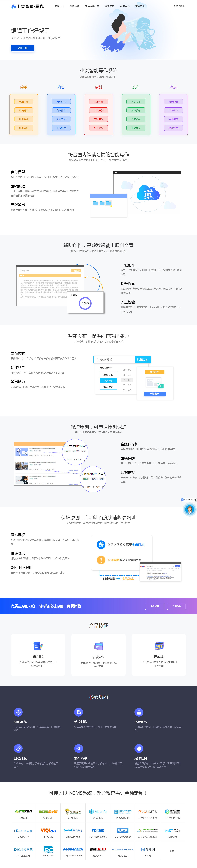Select the DEDECMS 织梦CMS logo
197x868 pixels.
(48, 812)
